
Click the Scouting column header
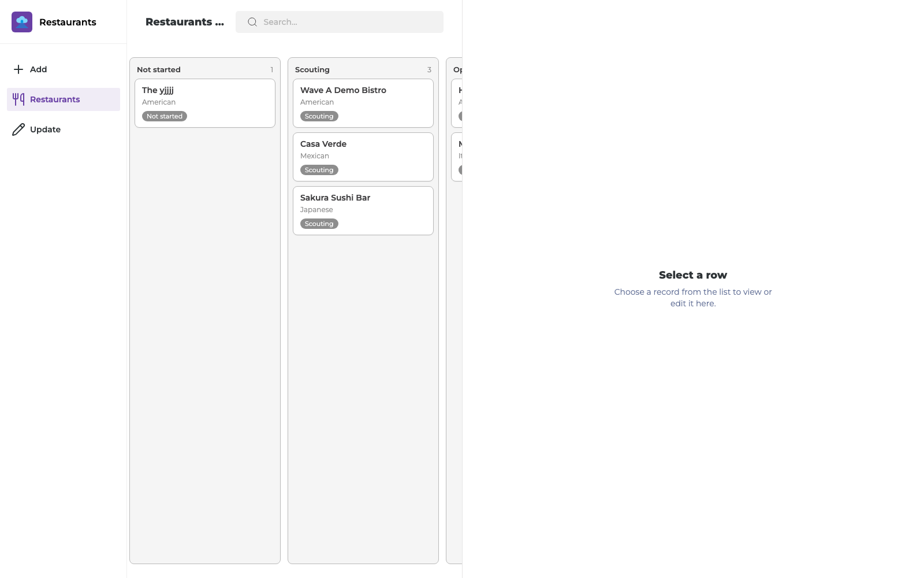[x=312, y=69]
